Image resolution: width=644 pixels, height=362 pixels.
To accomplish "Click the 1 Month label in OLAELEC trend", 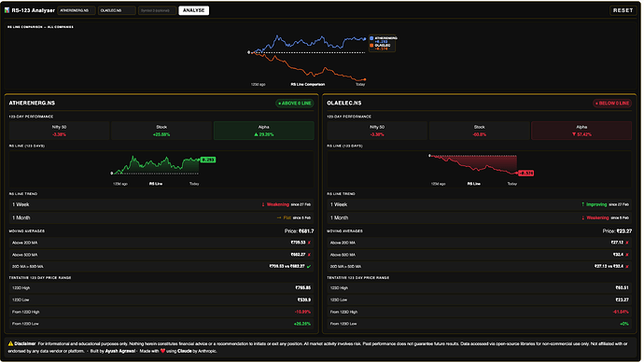I will pyautogui.click(x=339, y=217).
